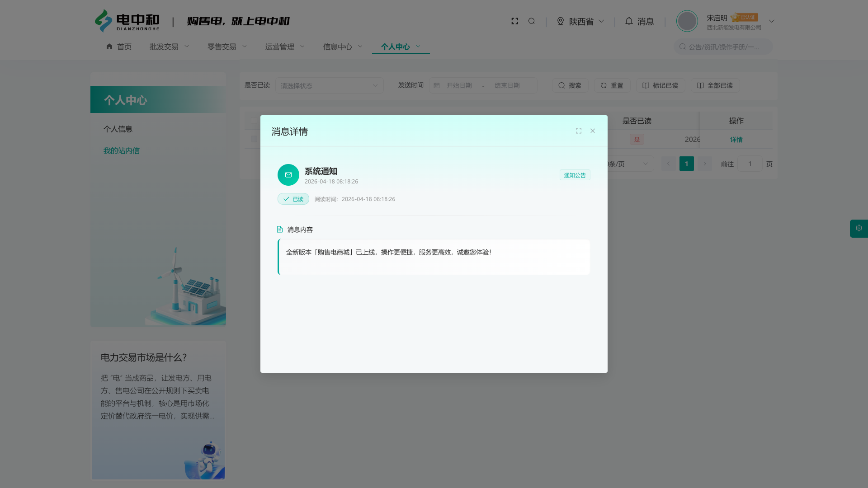Go to next page arrow
868x488 pixels.
705,164
